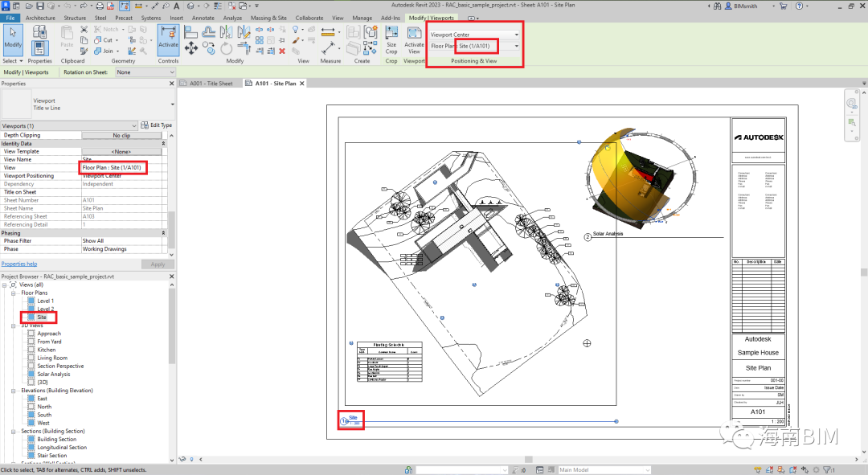Click the Text tool icon in quick access toolbar
The image size is (868, 475).
click(x=177, y=6)
